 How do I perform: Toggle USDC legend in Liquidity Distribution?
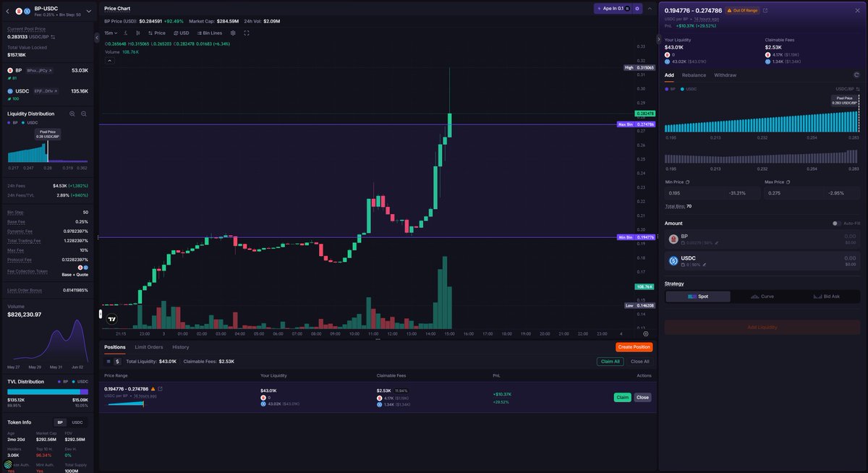[31, 122]
